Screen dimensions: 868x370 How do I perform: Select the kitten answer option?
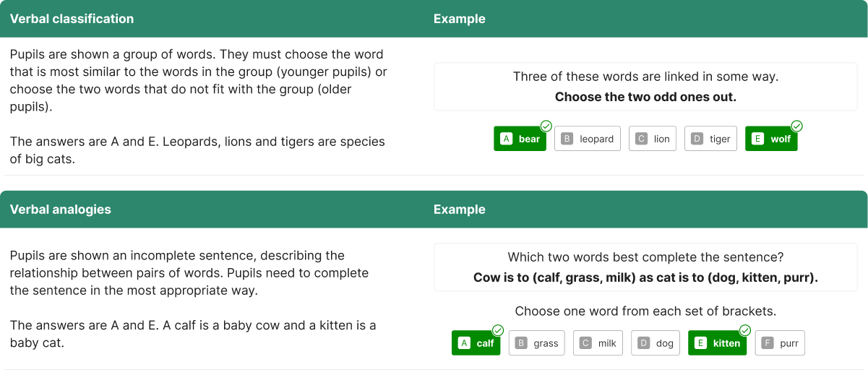tap(718, 343)
